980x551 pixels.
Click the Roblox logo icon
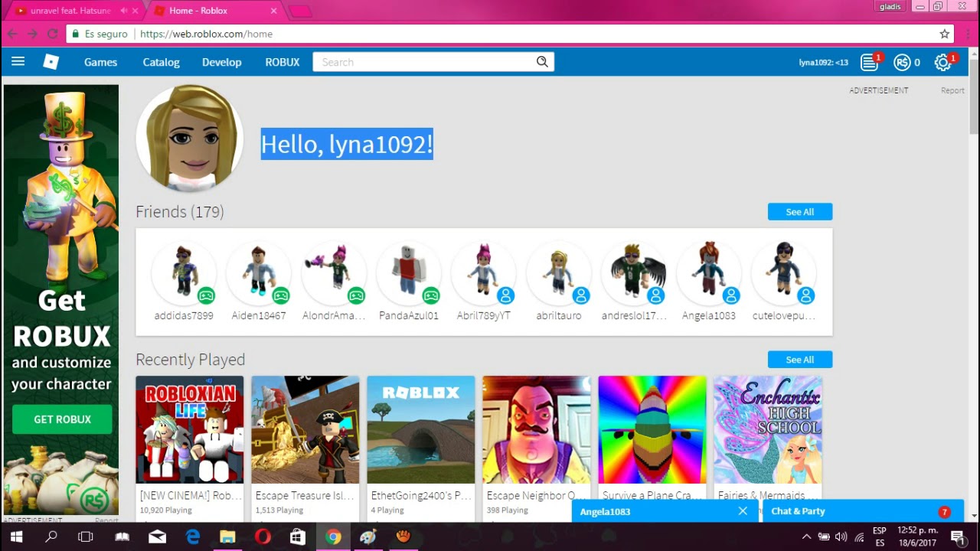[x=51, y=62]
